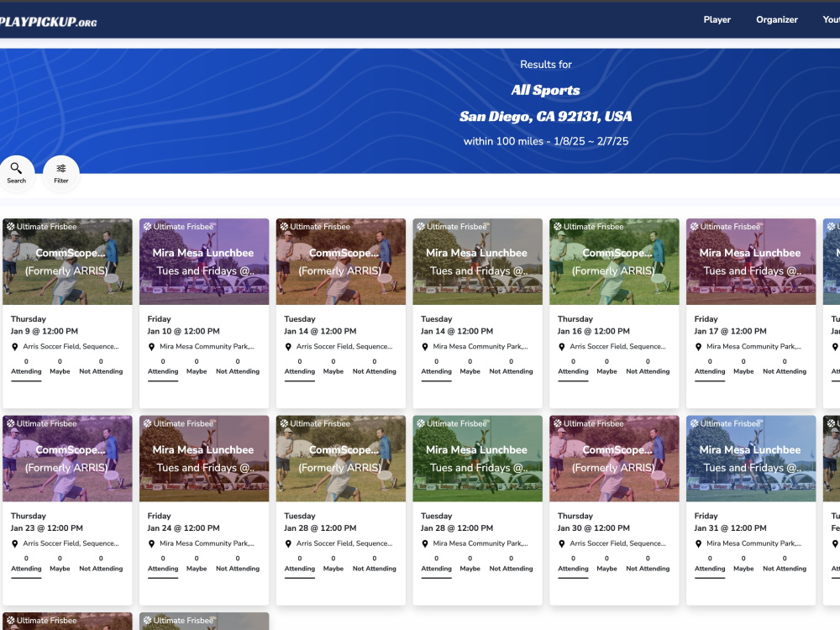Open Mira Mesa Lunchbee photo for Jan 10
Screen dimensions: 840x630
[204, 261]
